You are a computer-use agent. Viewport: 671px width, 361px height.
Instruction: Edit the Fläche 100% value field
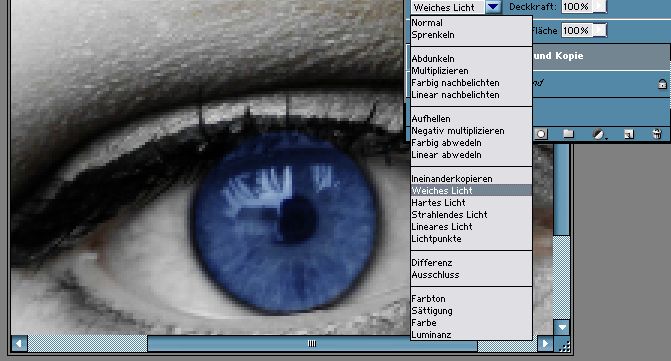pyautogui.click(x=577, y=30)
